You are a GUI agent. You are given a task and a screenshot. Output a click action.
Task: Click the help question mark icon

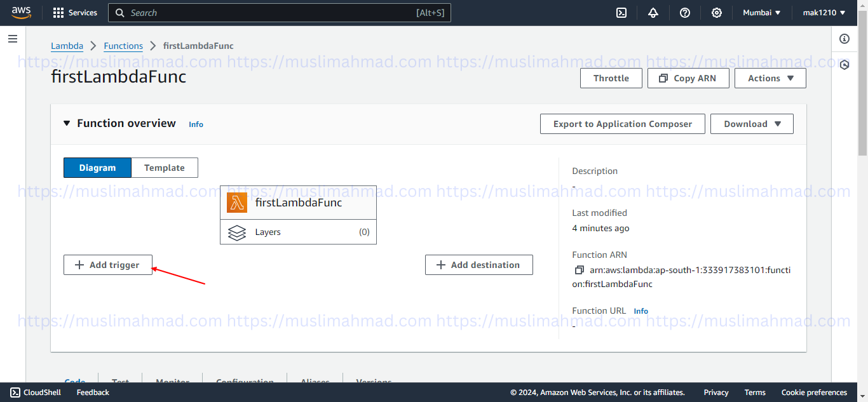click(x=685, y=13)
